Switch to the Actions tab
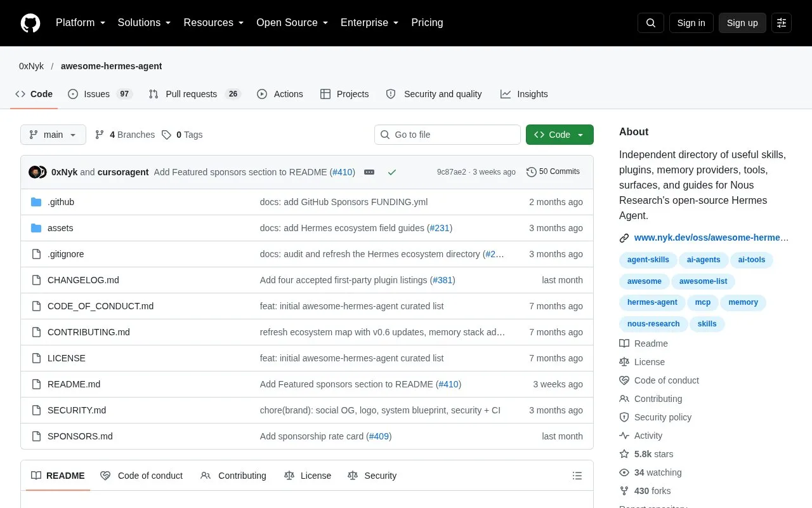The image size is (812, 508). tap(280, 94)
